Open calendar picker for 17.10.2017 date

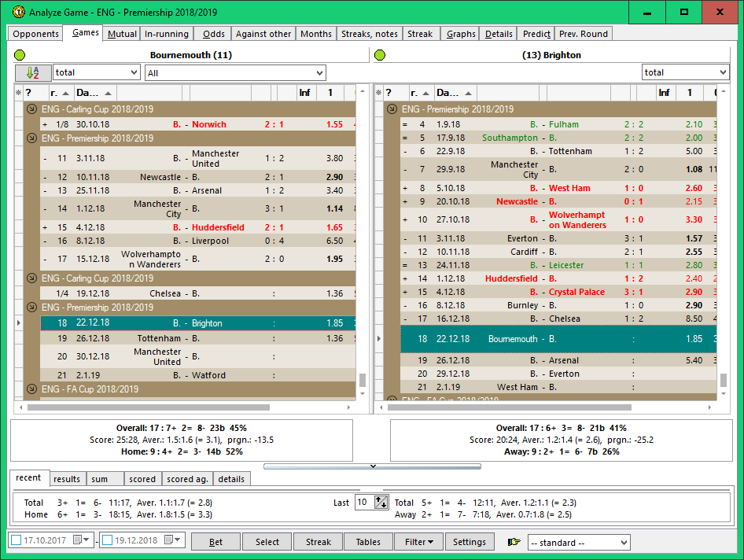[x=79, y=541]
